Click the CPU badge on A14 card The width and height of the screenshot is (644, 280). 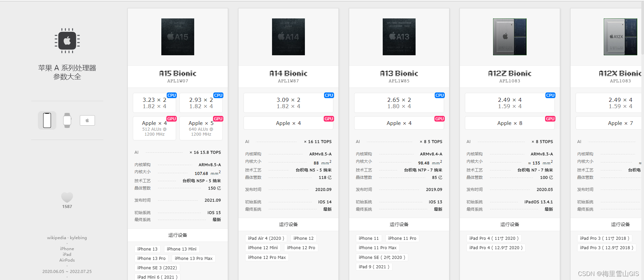(329, 95)
